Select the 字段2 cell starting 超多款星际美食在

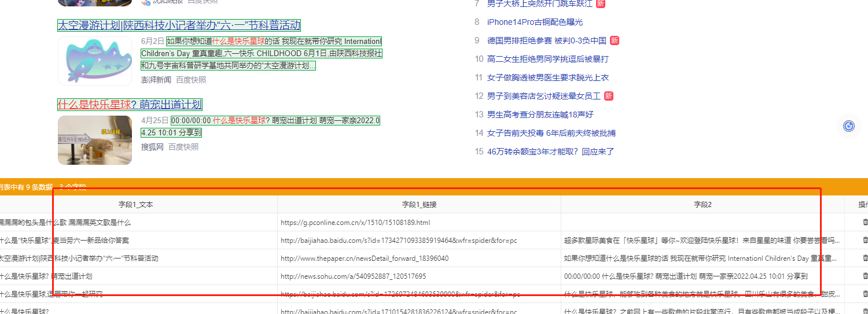click(703, 240)
